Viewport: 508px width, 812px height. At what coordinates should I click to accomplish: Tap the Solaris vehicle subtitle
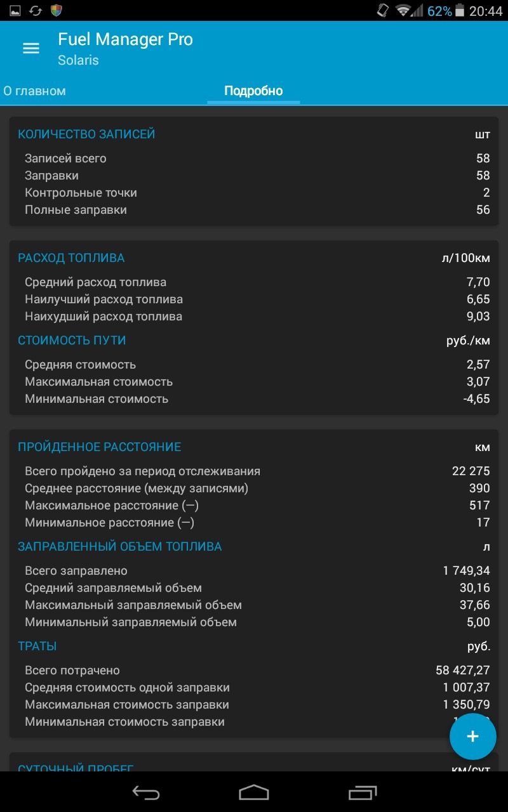[x=78, y=61]
